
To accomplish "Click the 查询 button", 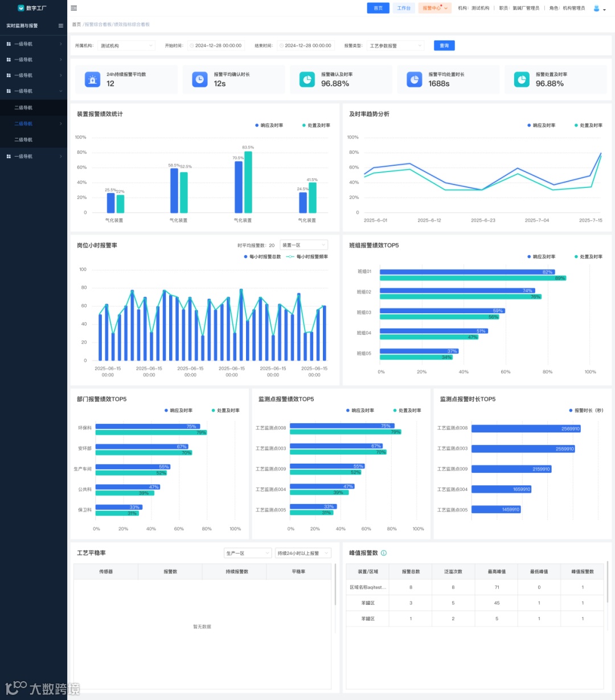I will [x=444, y=46].
